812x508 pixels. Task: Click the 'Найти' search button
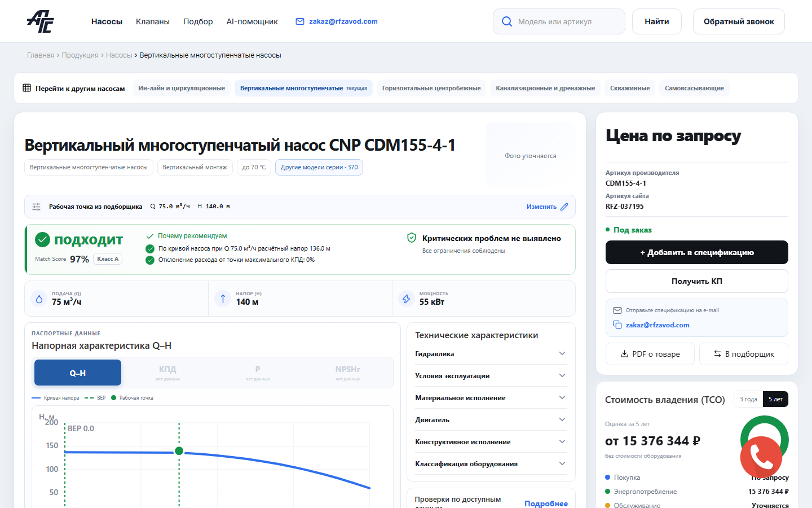[x=657, y=21]
